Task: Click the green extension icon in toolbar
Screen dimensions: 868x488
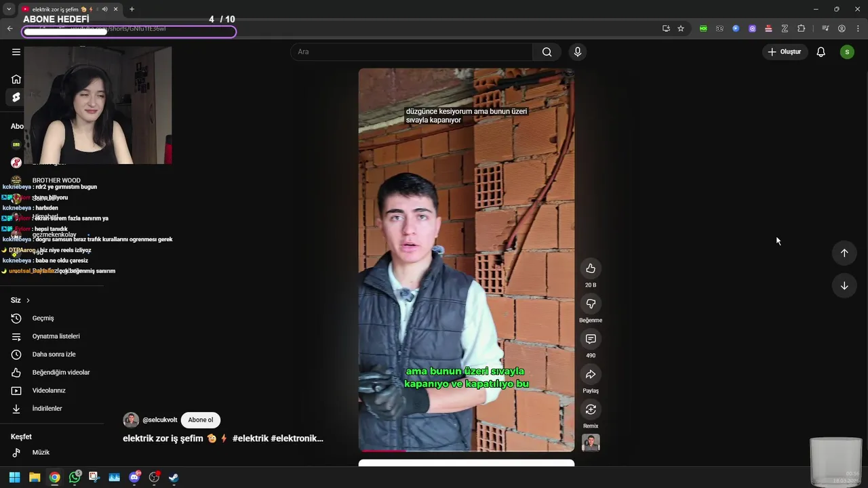Action: click(x=703, y=28)
